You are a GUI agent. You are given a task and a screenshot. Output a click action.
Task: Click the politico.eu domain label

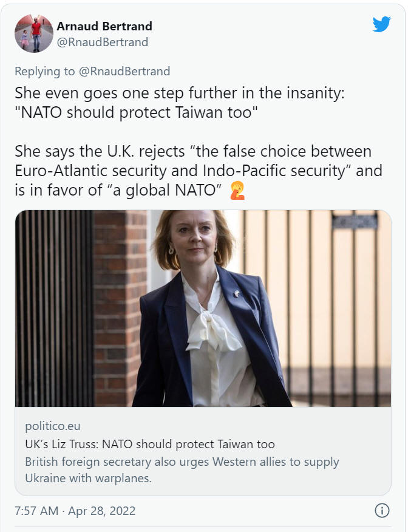pyautogui.click(x=53, y=426)
